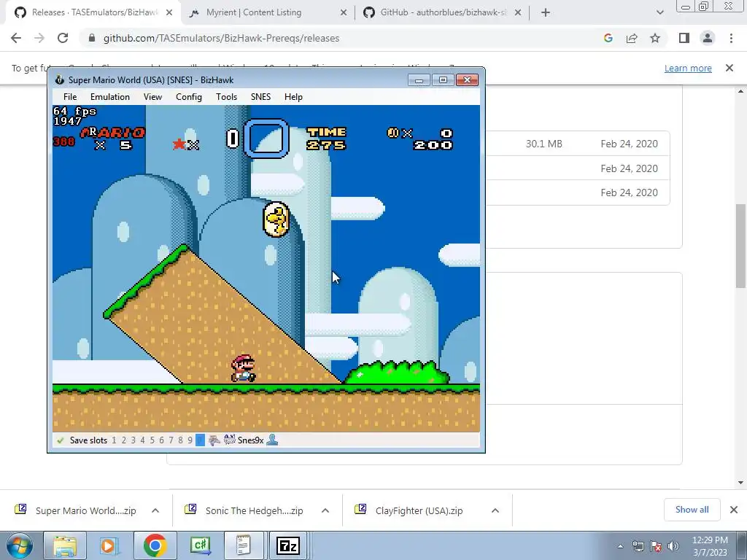Click the site lock icon
The image size is (747, 560).
(92, 38)
